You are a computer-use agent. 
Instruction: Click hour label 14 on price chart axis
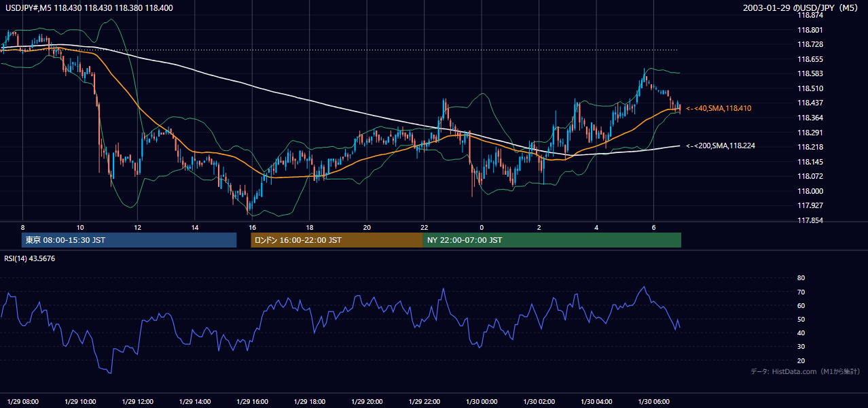(x=195, y=227)
